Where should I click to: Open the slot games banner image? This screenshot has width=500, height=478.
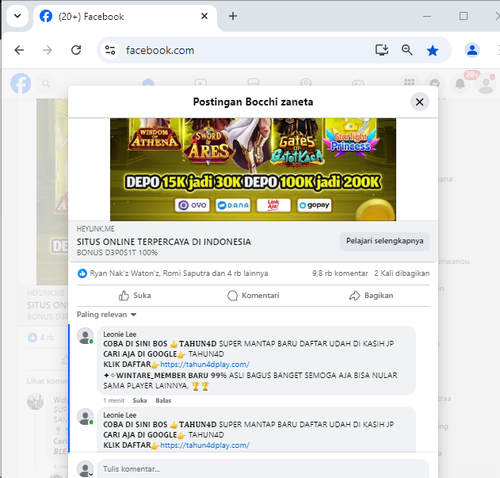(253, 169)
